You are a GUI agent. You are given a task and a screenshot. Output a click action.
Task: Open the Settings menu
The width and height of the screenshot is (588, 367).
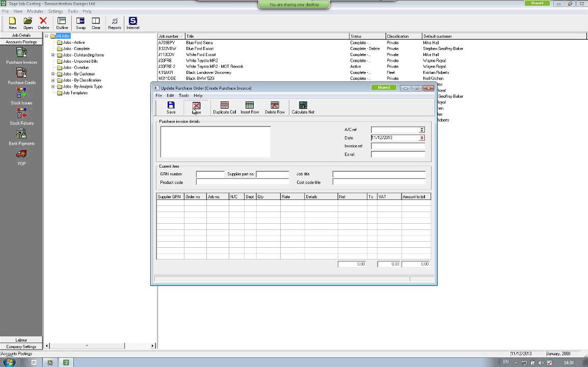point(56,11)
